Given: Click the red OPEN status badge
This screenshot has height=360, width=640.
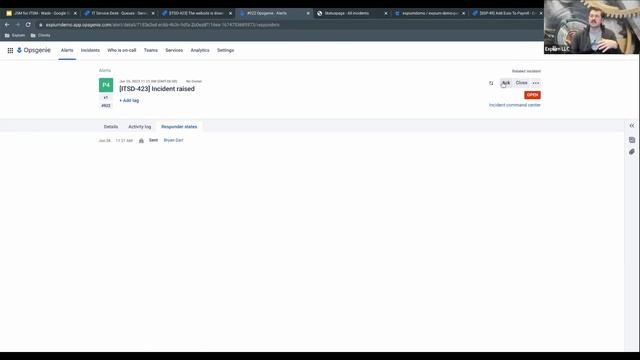Looking at the screenshot, I should [532, 95].
